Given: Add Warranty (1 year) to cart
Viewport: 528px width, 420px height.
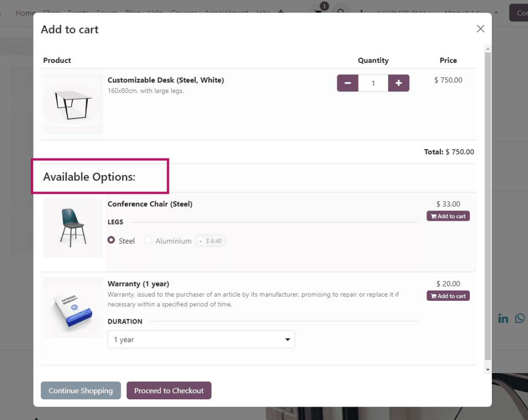Looking at the screenshot, I should point(448,296).
